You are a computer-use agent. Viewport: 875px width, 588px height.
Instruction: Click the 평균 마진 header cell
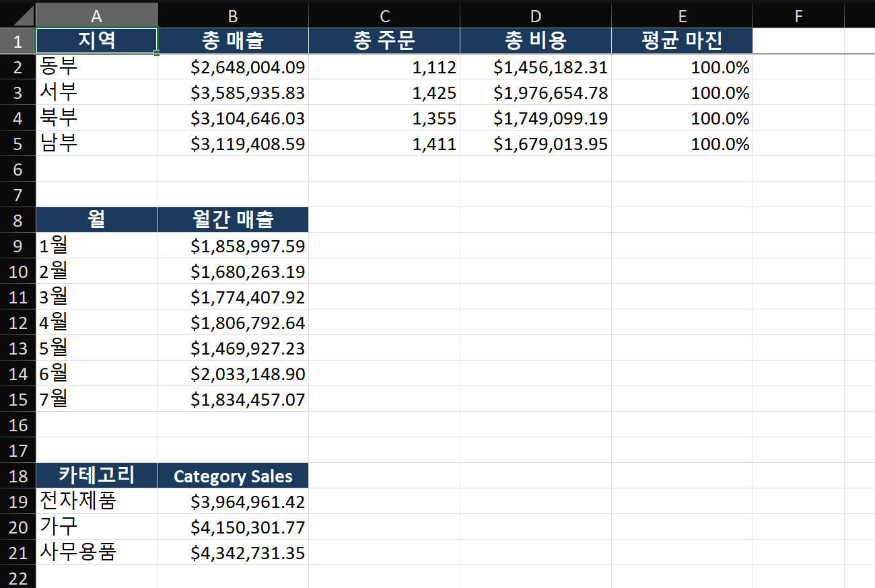(x=682, y=41)
